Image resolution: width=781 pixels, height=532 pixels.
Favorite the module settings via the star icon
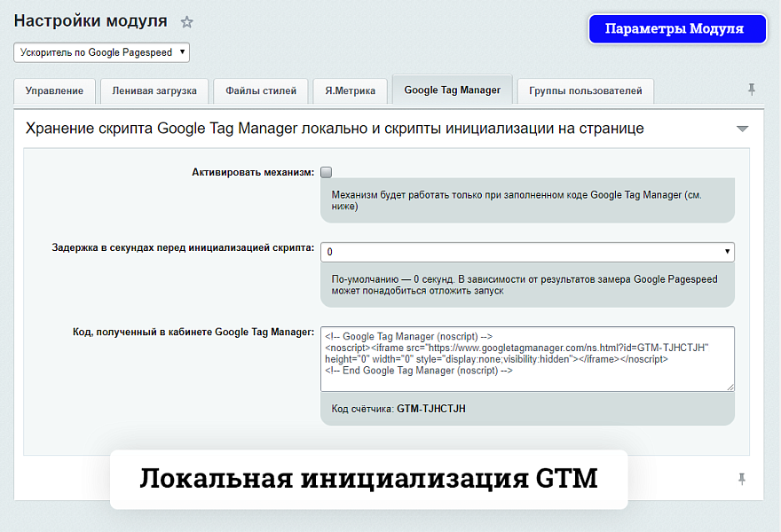point(186,21)
